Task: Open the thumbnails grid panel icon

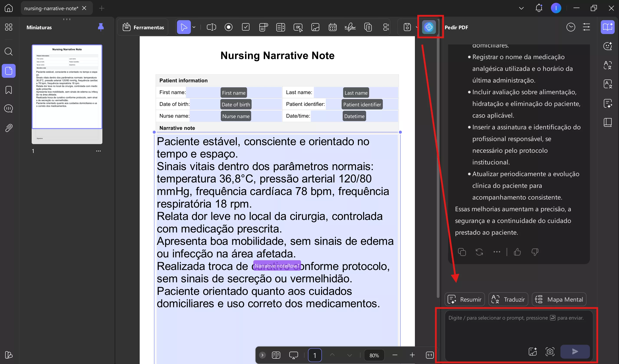Action: tap(9, 27)
